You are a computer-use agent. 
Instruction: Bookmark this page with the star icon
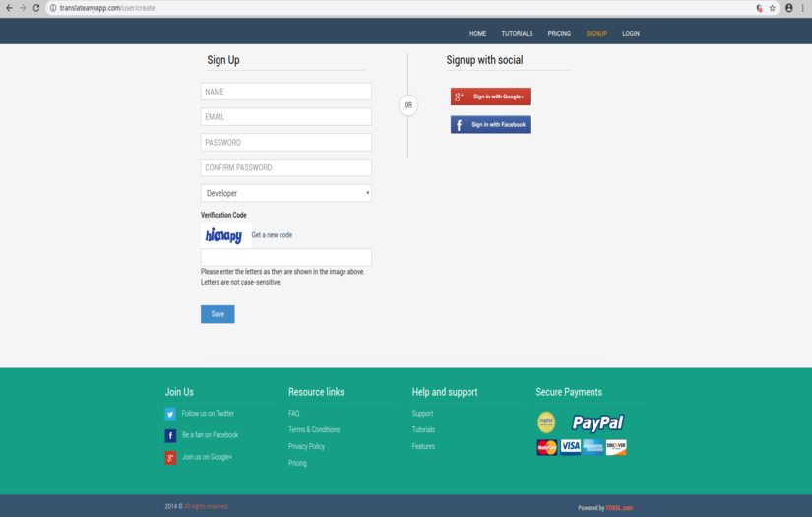(x=772, y=8)
